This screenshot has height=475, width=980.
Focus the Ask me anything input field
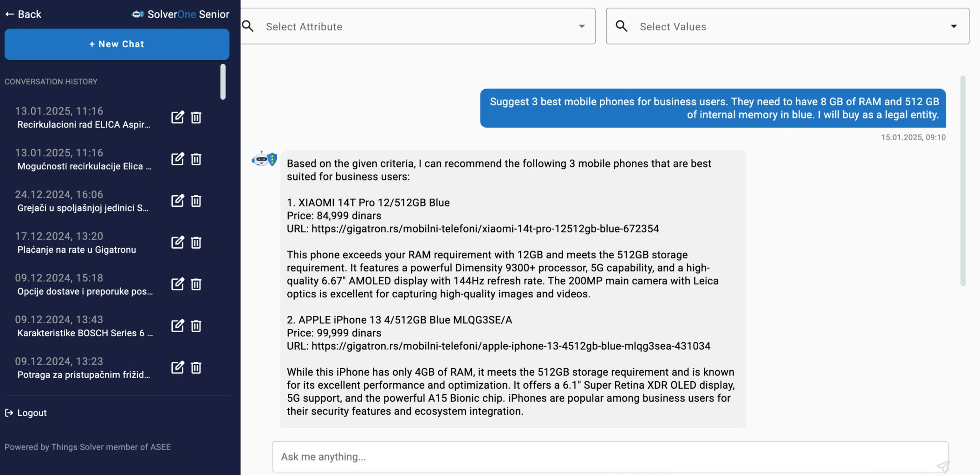[x=604, y=457]
